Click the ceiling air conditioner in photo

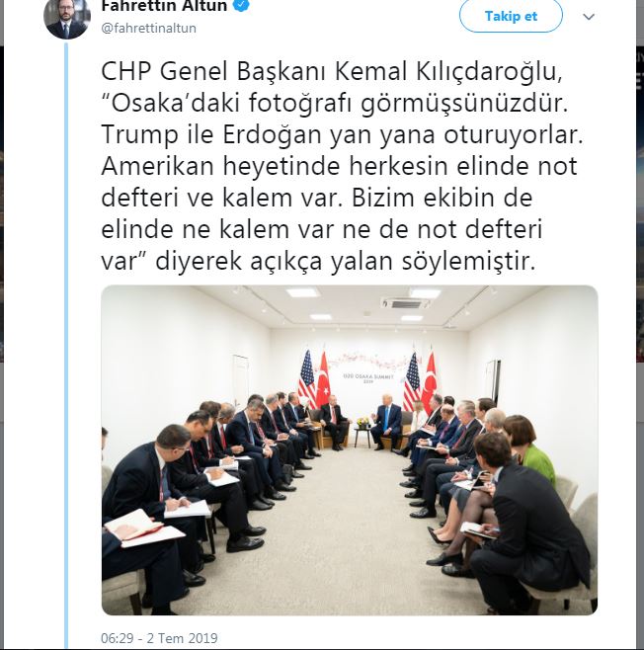click(407, 303)
